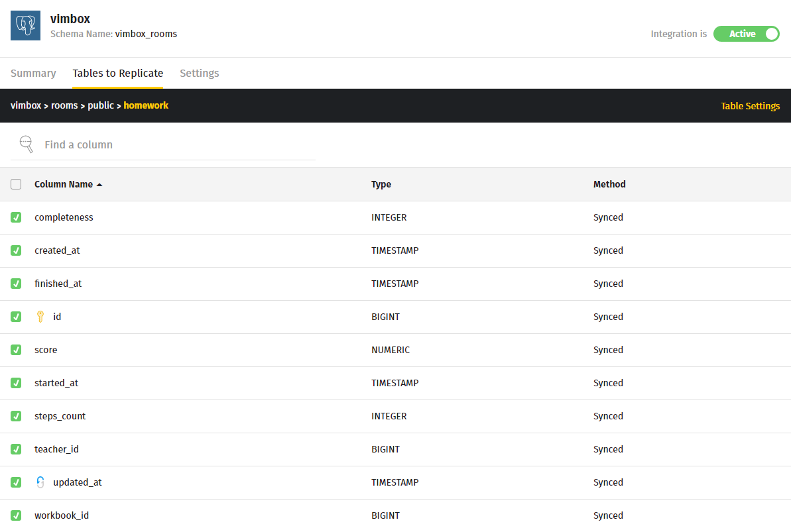
Task: Select the workbook_id column name
Action: pos(62,515)
